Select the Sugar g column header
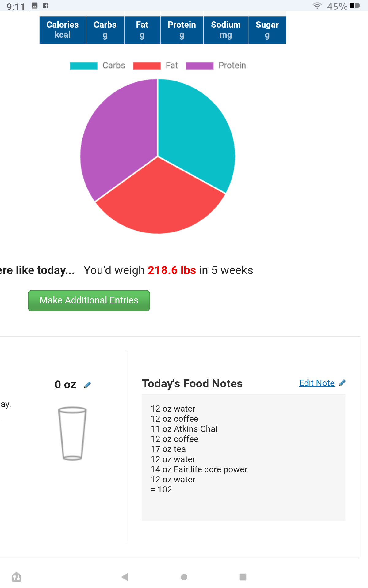 coord(267,30)
